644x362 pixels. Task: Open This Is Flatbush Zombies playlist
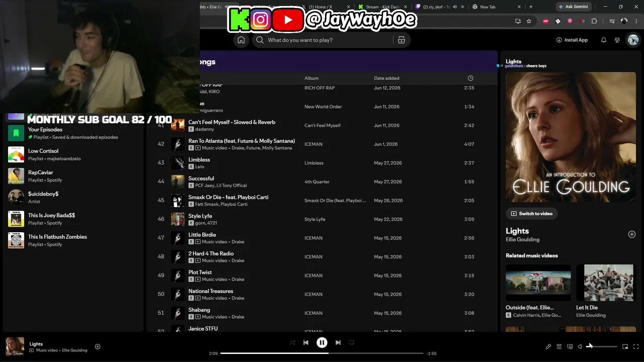73,240
